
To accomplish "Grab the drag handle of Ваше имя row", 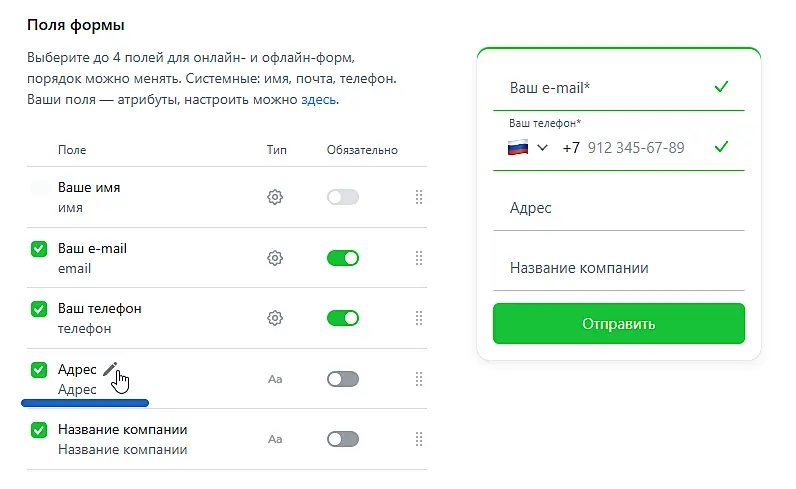I will 419,198.
